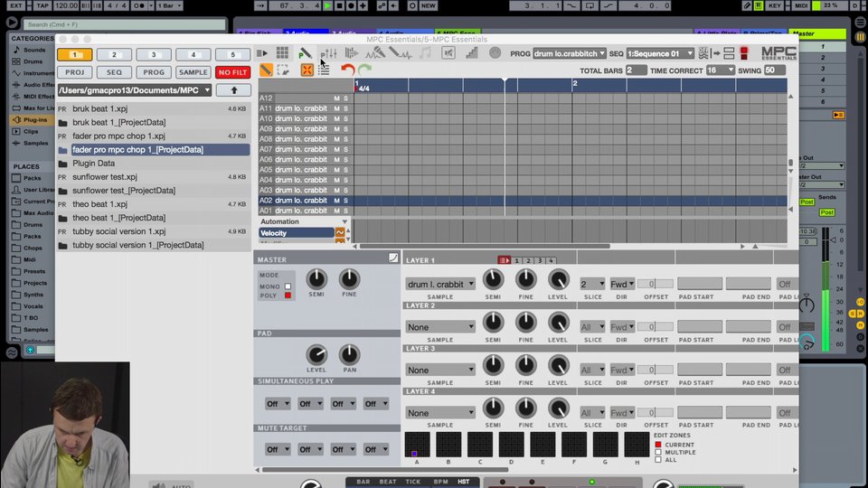Click the SWING value field
The height and width of the screenshot is (488, 868).
775,70
